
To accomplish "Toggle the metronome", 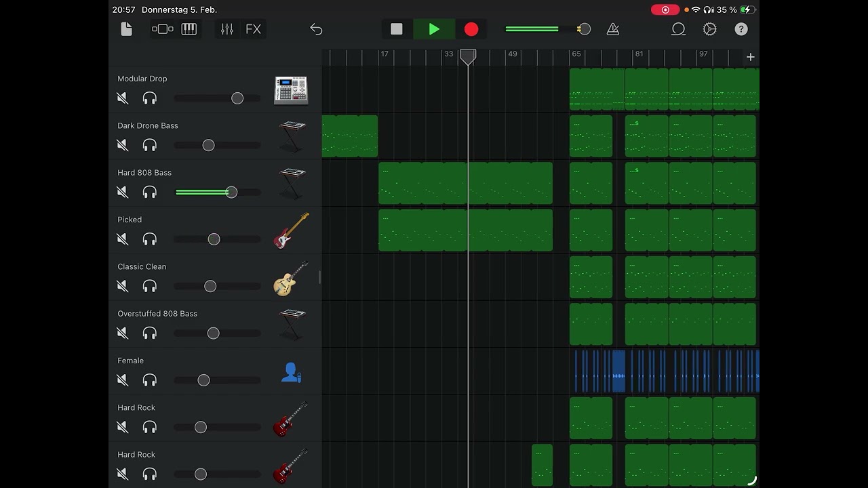I will click(613, 29).
